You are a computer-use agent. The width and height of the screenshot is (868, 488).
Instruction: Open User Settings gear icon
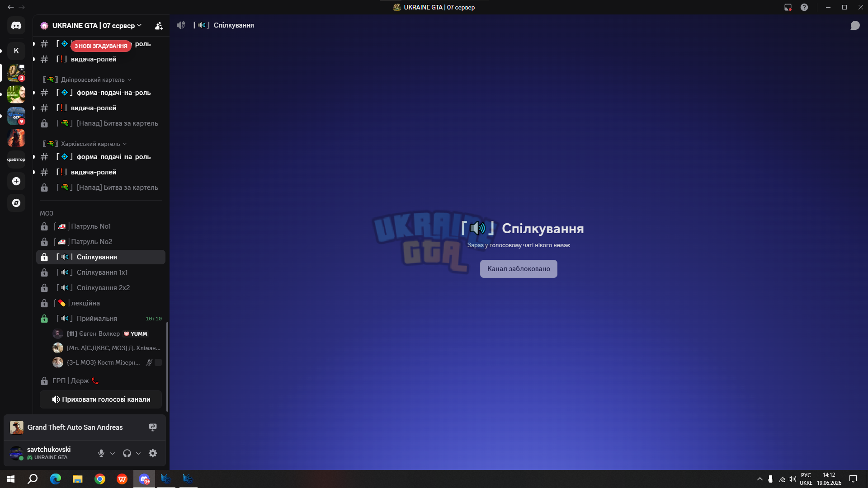pyautogui.click(x=153, y=453)
